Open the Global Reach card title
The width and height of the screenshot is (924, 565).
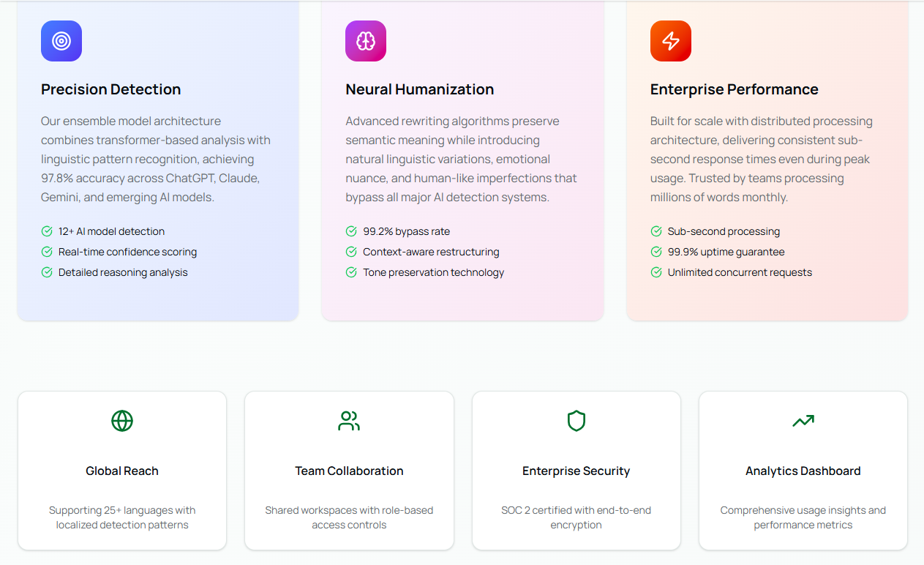[x=122, y=471]
